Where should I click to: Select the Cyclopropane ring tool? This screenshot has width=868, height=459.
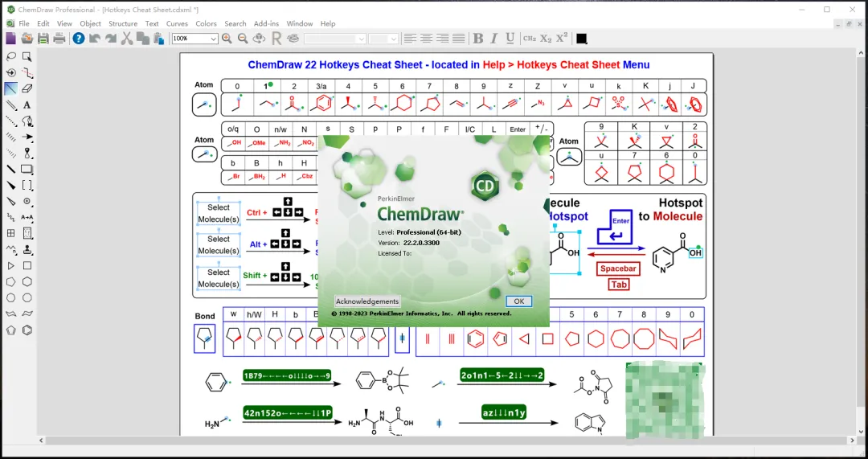(x=11, y=266)
